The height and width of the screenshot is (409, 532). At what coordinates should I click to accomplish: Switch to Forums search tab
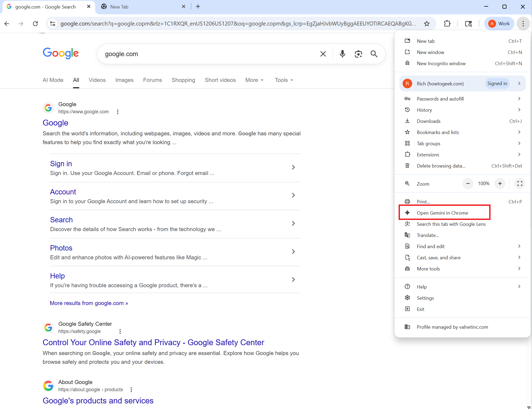coord(153,80)
